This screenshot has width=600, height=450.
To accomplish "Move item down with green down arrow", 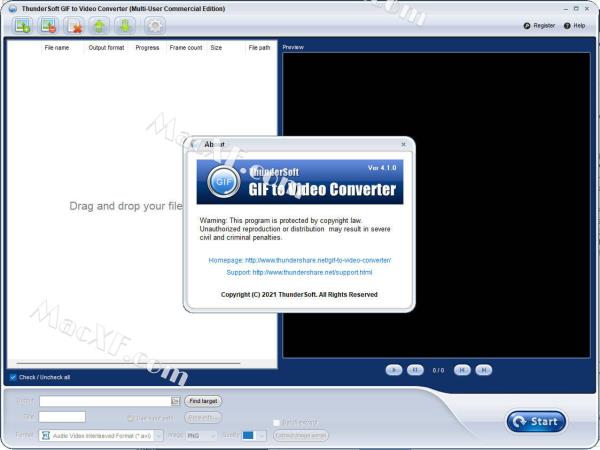I will [125, 26].
